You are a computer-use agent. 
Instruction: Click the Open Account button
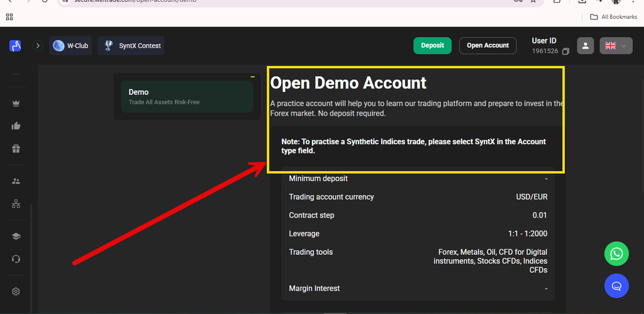487,45
